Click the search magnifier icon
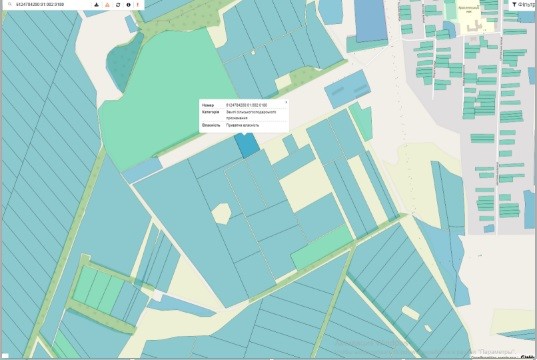Image resolution: width=537 pixels, height=360 pixels. [10, 4]
